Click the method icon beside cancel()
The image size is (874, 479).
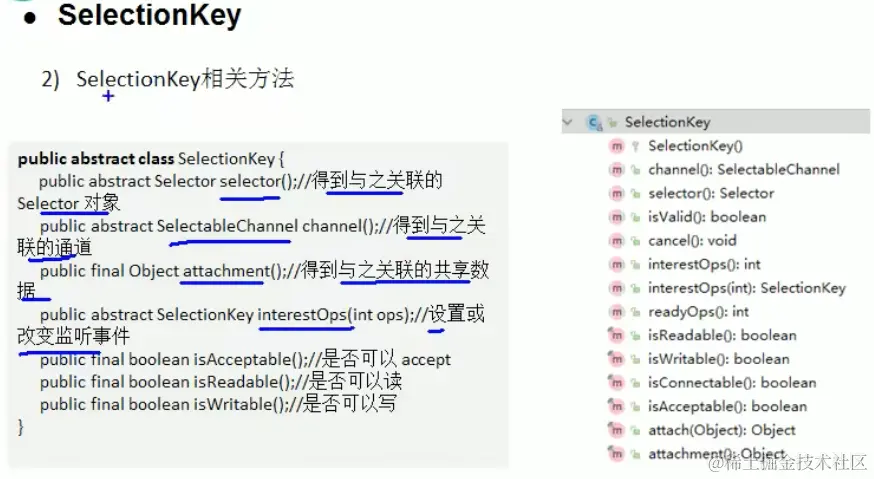616,241
